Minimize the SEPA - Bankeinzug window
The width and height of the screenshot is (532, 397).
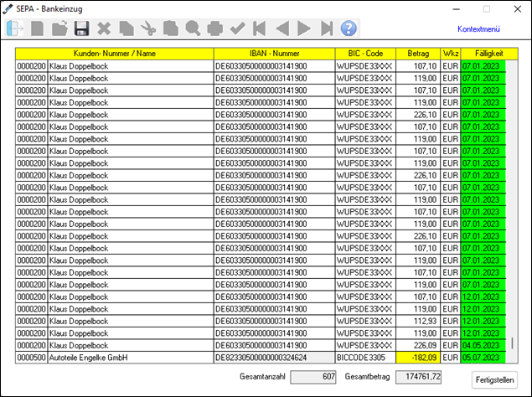(457, 9)
